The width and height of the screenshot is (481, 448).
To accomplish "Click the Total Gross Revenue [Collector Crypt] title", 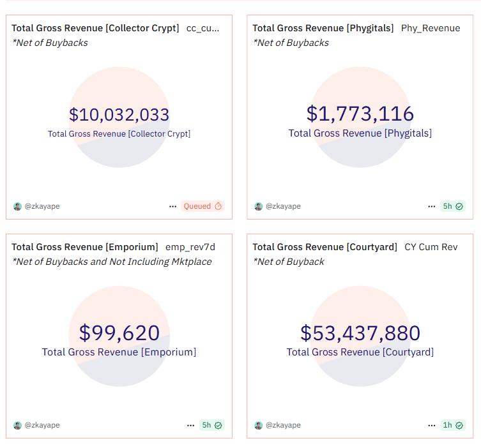I will click(95, 28).
